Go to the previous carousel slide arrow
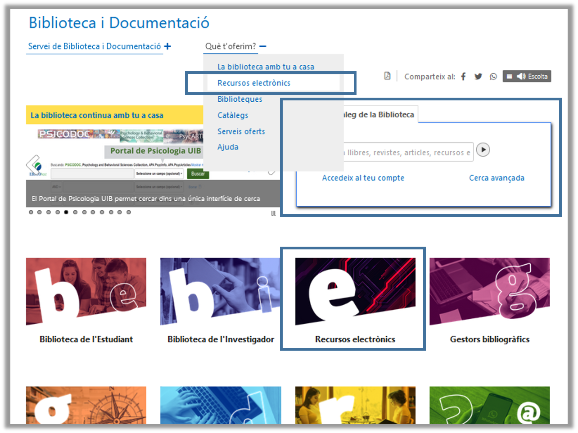Screen dimensions: 578x433 (x=34, y=165)
